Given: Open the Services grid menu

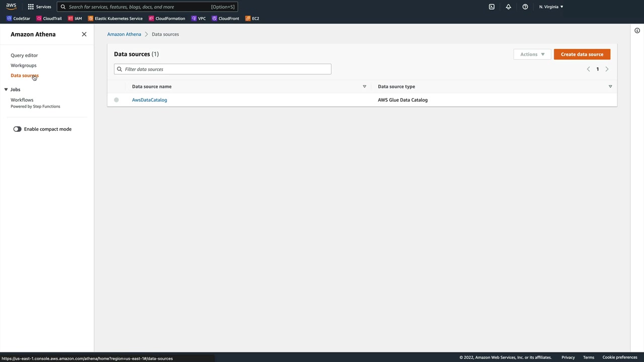Looking at the screenshot, I should tap(39, 7).
